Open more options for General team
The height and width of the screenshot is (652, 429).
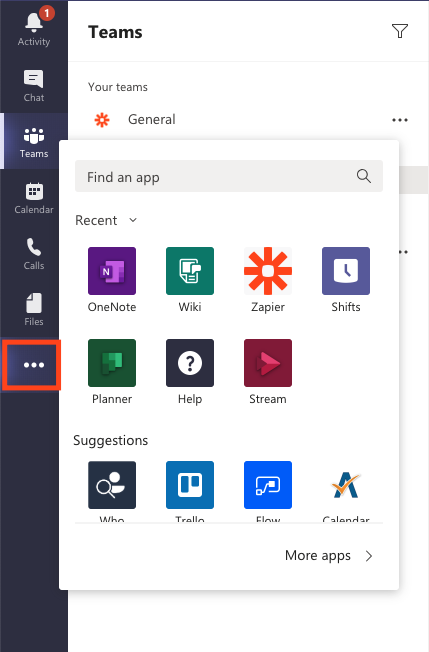399,120
